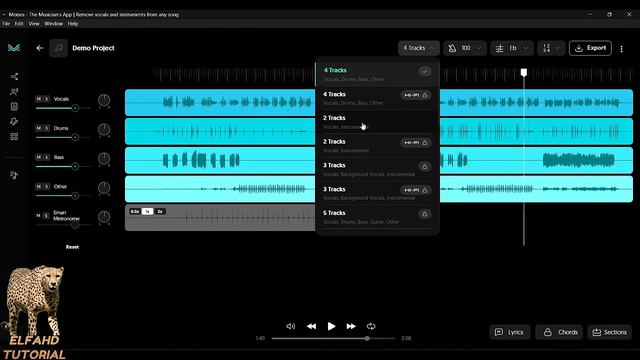Start playback with the play button
The width and height of the screenshot is (640, 360).
click(x=331, y=326)
